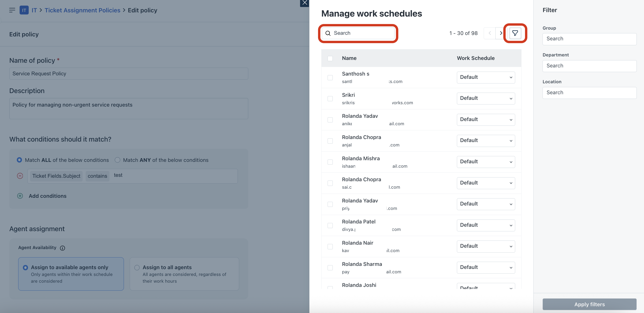This screenshot has height=313, width=644.
Task: Click the IT workspace badge icon
Action: pos(24,10)
